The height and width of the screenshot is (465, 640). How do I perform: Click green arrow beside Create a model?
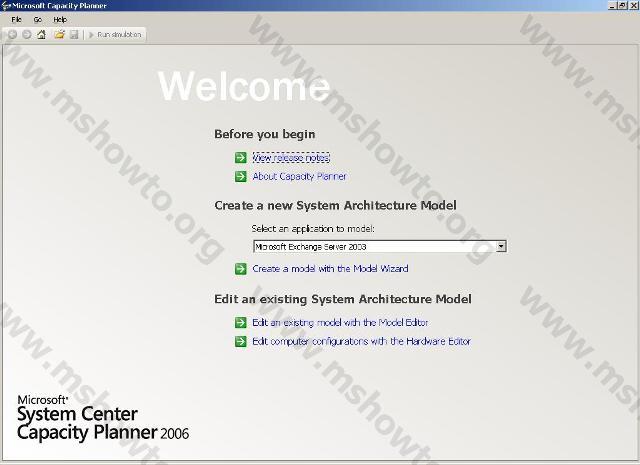coord(241,269)
